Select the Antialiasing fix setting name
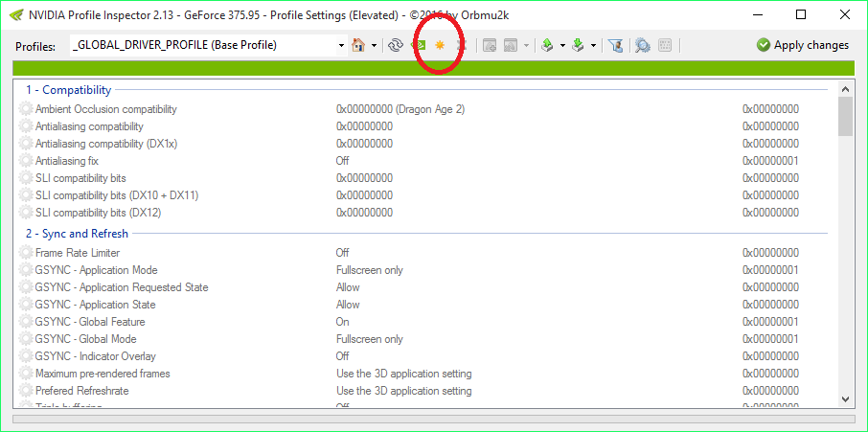This screenshot has width=868, height=432. (67, 161)
